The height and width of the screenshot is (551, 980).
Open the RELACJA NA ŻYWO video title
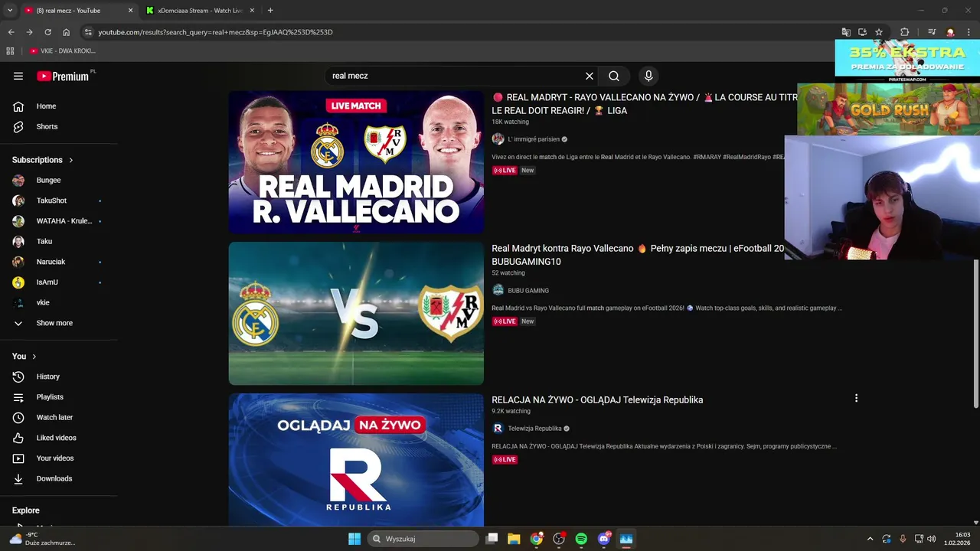pos(597,399)
